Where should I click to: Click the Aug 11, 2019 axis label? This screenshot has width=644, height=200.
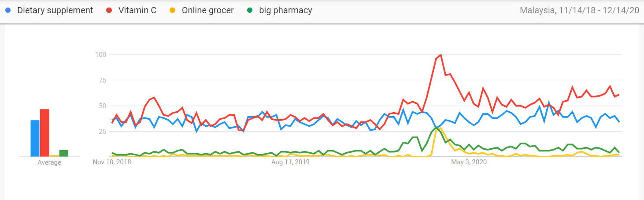(290, 162)
